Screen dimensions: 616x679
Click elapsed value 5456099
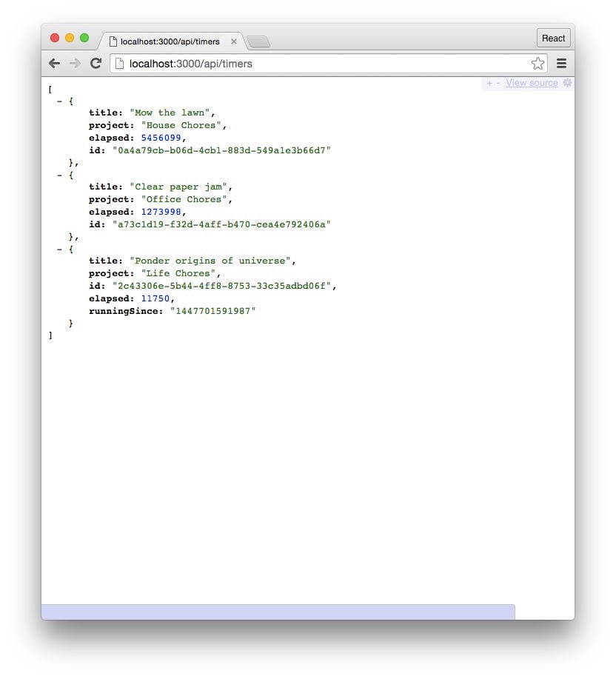coord(161,138)
